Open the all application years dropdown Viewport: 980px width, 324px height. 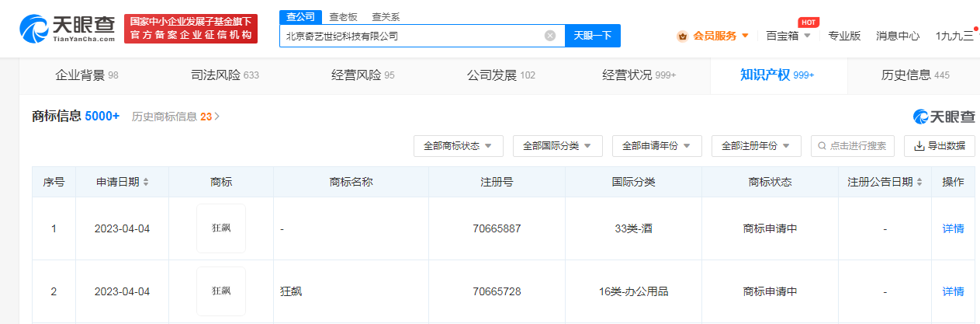click(x=656, y=146)
